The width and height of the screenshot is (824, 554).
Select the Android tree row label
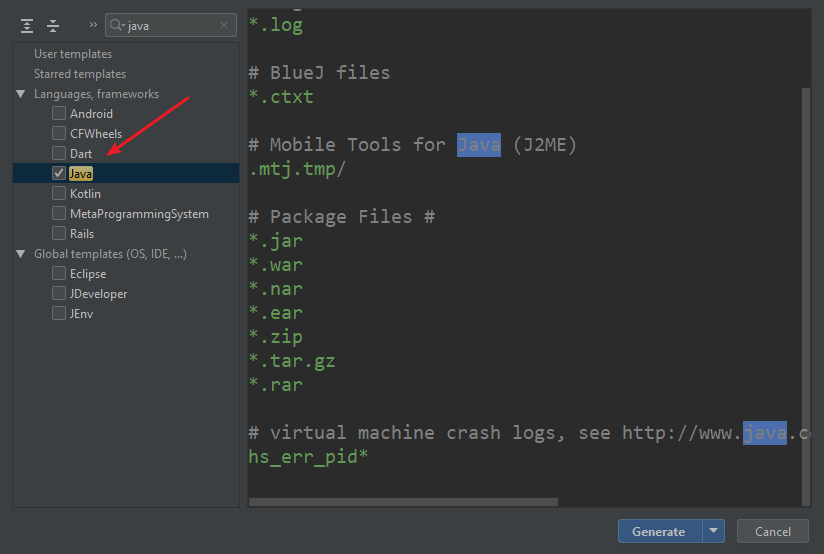91,114
